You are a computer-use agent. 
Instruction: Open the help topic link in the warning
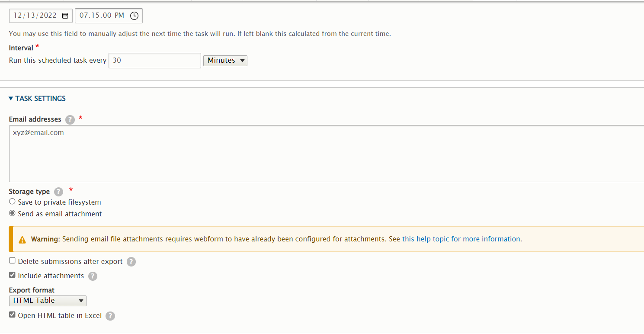point(461,239)
